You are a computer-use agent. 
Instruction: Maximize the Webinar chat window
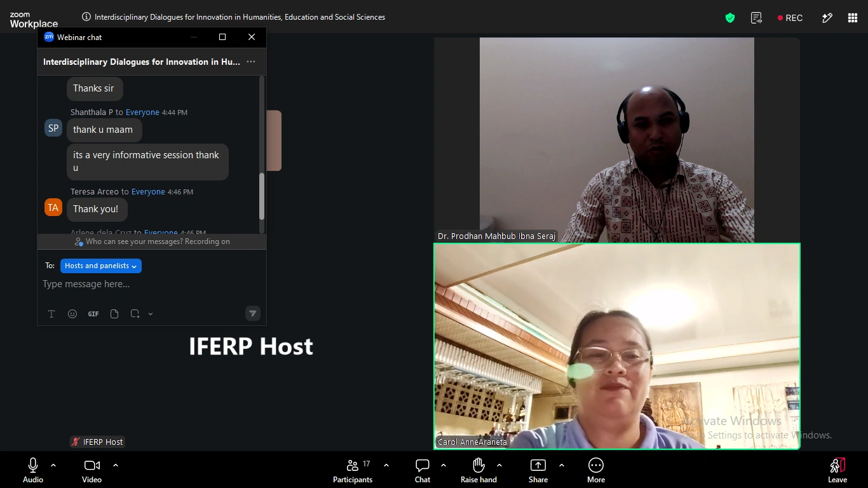222,37
